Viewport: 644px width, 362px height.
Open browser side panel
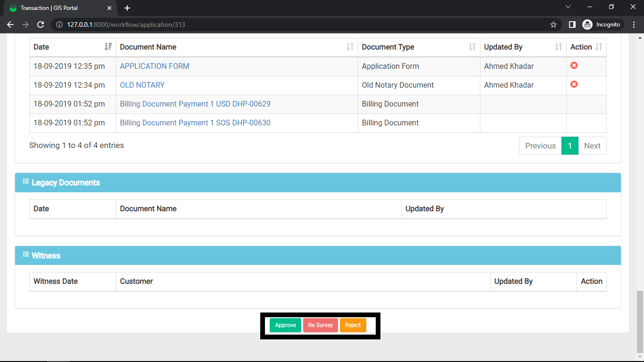[572, 25]
